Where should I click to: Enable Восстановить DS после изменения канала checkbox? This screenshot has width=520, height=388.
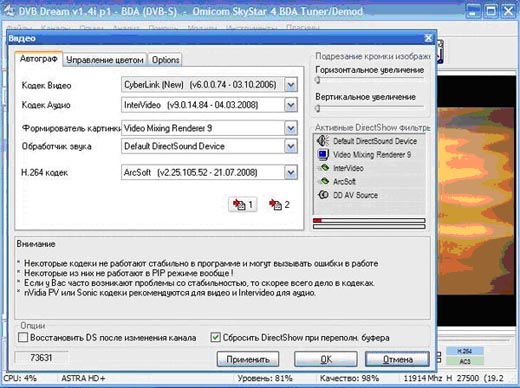tap(23, 337)
